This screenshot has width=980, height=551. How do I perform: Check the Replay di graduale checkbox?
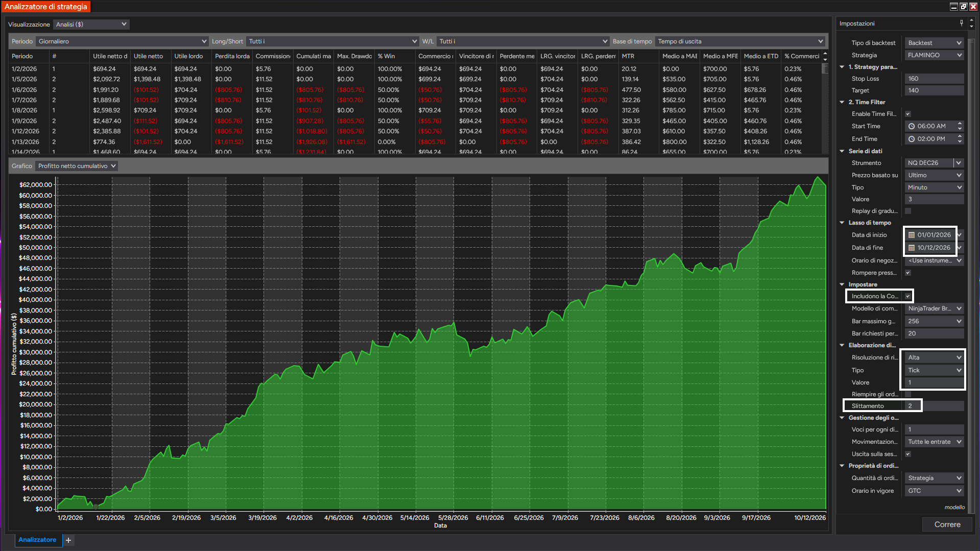click(x=908, y=211)
